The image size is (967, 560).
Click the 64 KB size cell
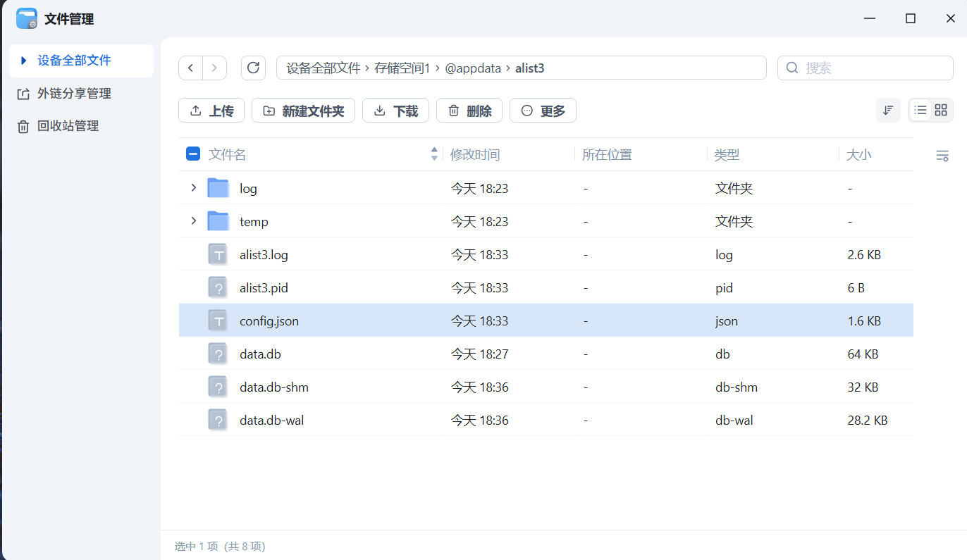(863, 354)
